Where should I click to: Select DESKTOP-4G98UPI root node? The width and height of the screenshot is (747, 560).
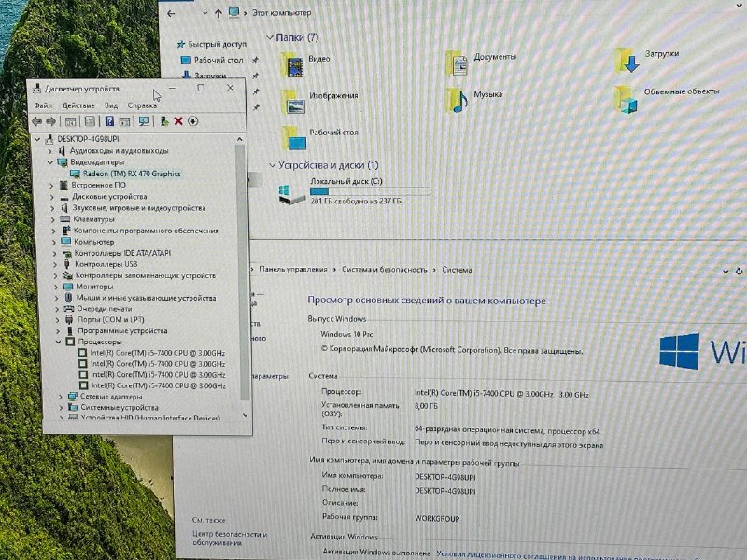coord(88,139)
